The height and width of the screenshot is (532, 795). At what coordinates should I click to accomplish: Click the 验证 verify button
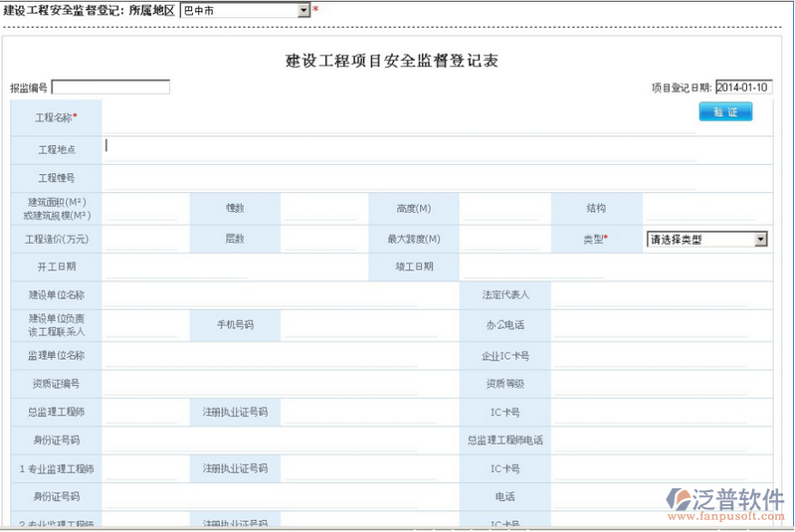tap(725, 112)
